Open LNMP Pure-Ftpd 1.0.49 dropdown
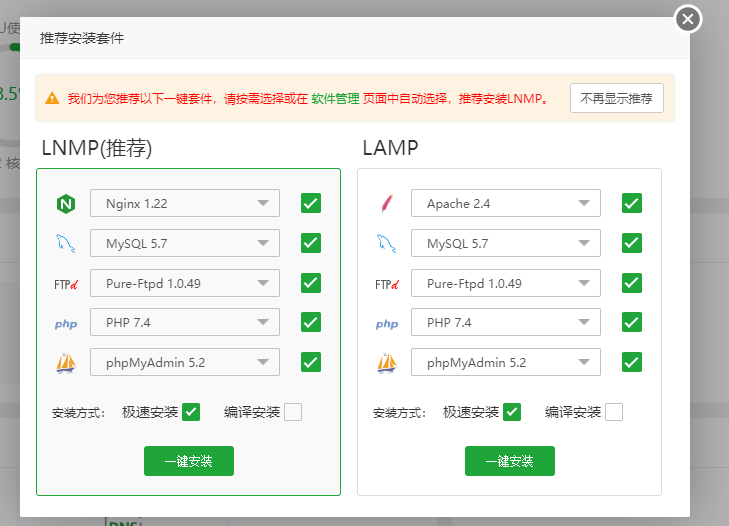729x526 pixels. pos(185,283)
